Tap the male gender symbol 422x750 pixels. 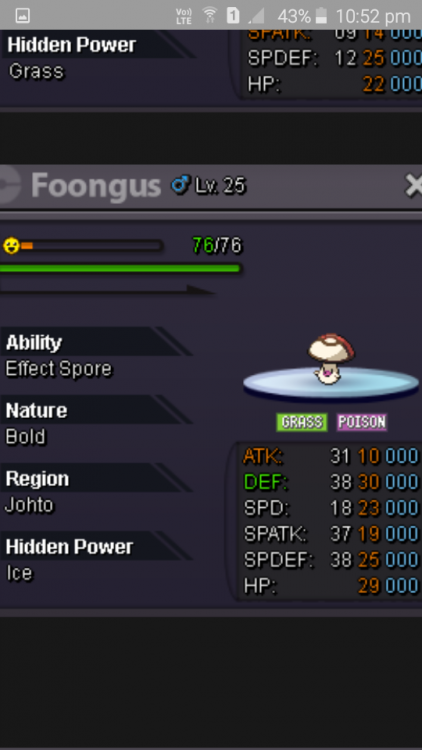click(x=180, y=185)
